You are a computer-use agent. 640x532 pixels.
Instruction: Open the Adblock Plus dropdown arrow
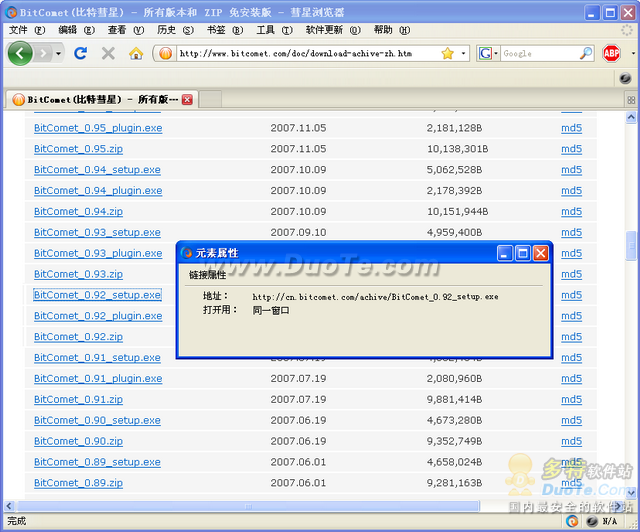point(633,53)
